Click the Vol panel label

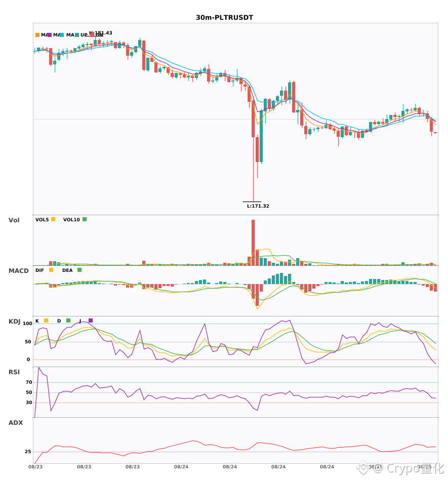14,220
